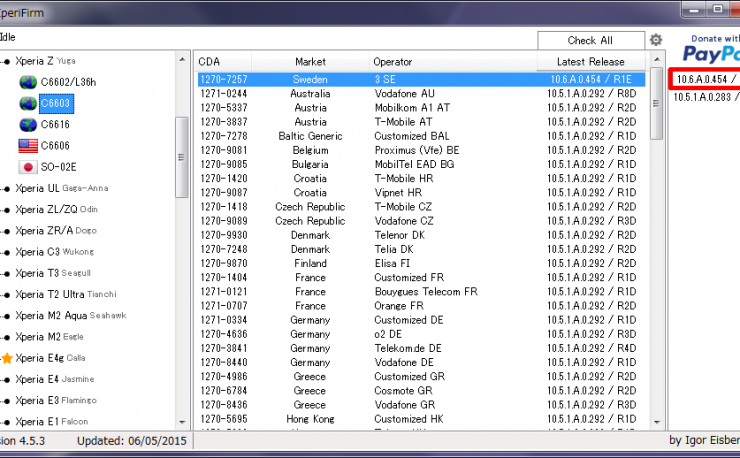Select the Mobilkom A1 AT row
Image resolution: width=740 pixels, height=458 pixels.
point(421,108)
